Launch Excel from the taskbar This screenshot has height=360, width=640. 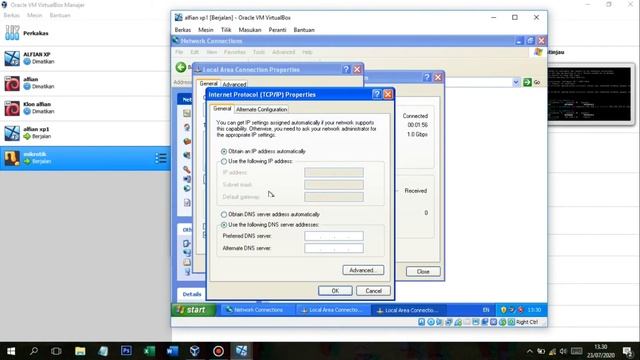coord(149,351)
